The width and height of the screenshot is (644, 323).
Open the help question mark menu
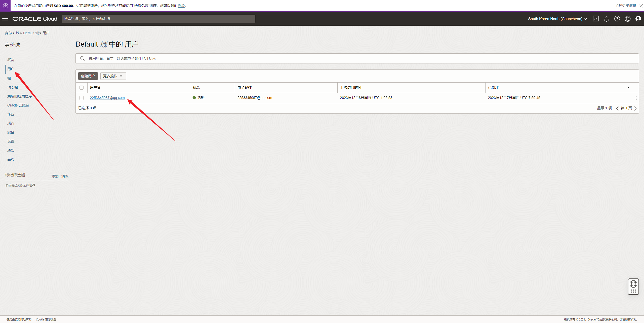click(x=617, y=19)
